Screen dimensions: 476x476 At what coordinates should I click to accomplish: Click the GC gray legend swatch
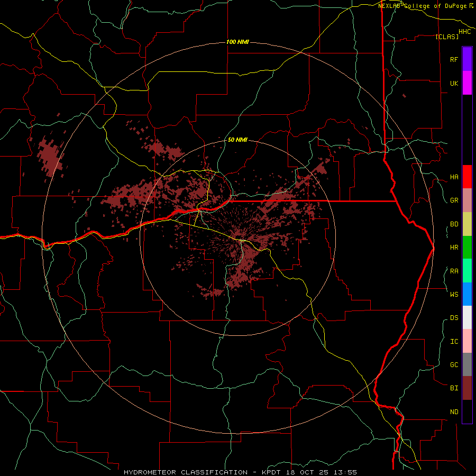point(467,364)
